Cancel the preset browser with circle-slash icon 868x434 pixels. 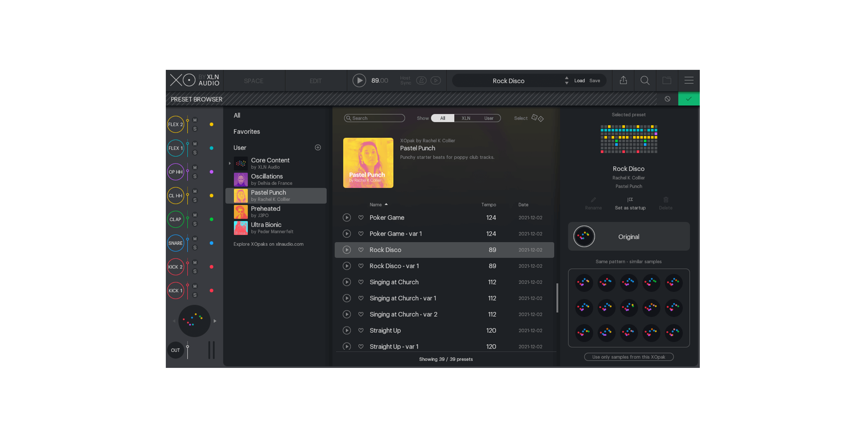667,99
